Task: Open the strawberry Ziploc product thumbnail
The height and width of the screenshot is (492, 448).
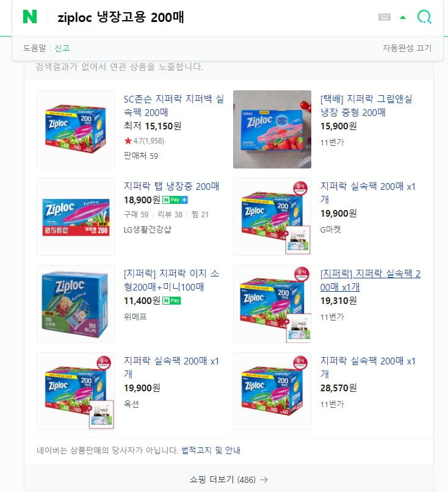Action: (x=272, y=129)
